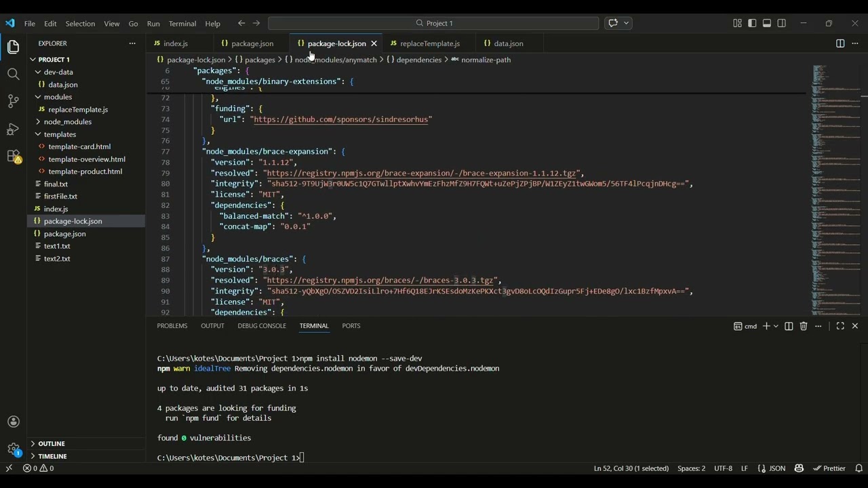Open the braces registry URL
Screen dimensions: 868x488
pos(380,280)
